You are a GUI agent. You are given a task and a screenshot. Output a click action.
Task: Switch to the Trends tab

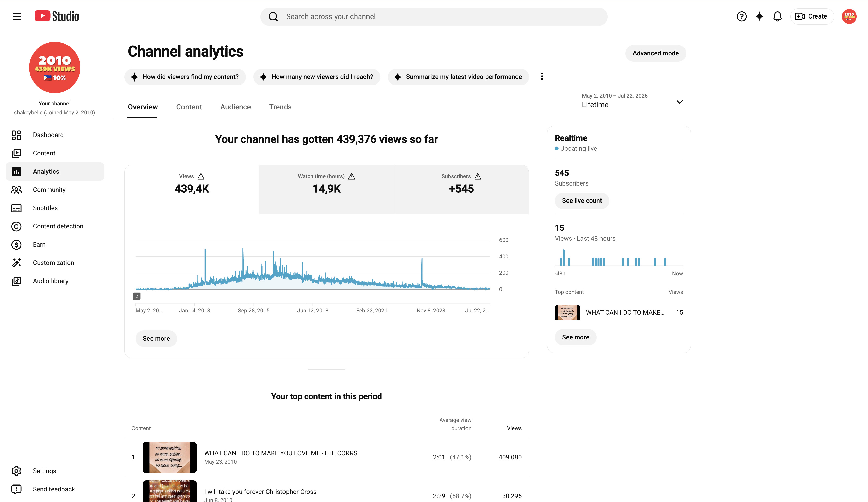click(280, 107)
